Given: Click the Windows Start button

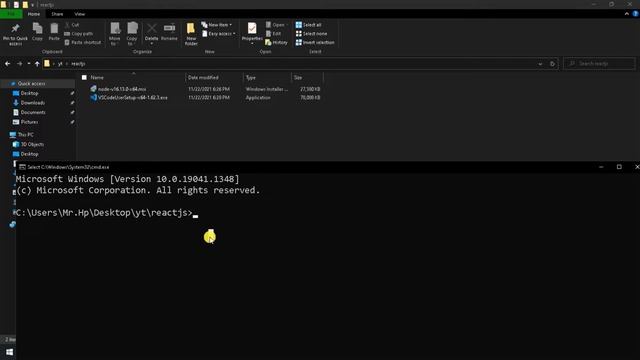Looking at the screenshot, I should [10, 352].
